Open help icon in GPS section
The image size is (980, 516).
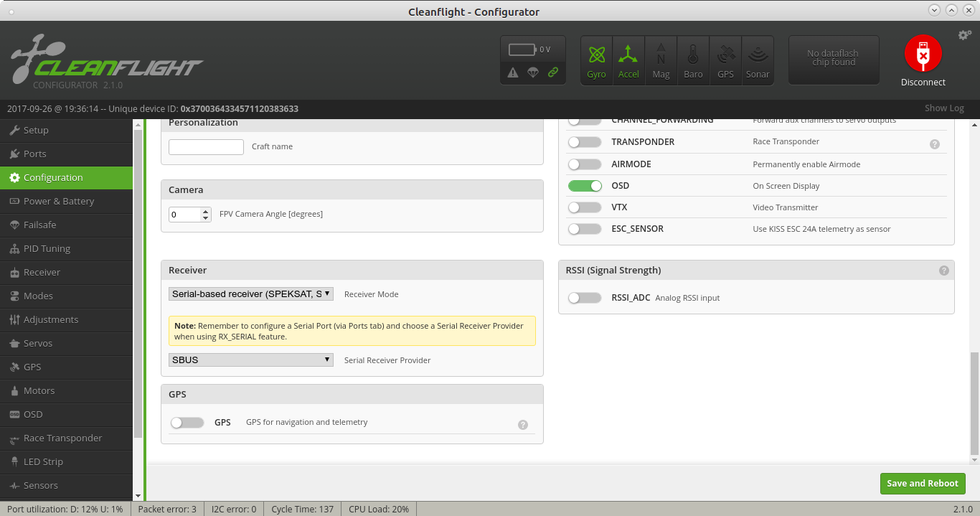(x=523, y=425)
